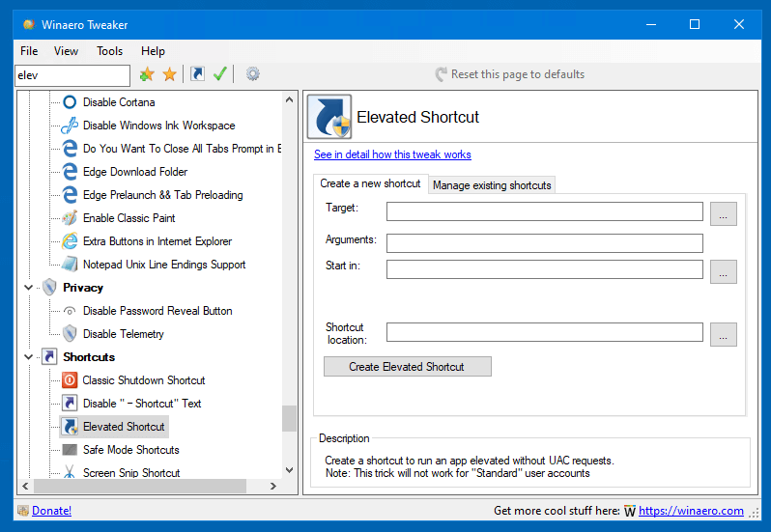Collapse the Privacy category in tree

pos(29,288)
